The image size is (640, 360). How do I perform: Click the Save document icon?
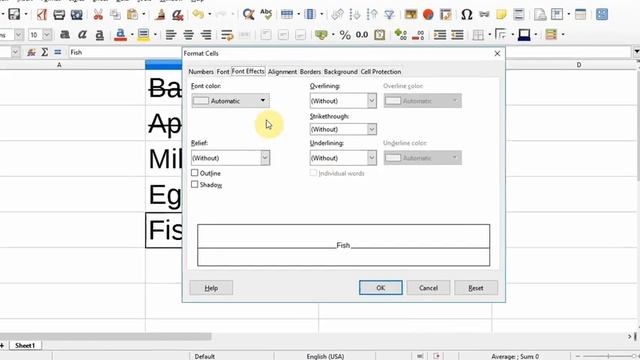14,14
